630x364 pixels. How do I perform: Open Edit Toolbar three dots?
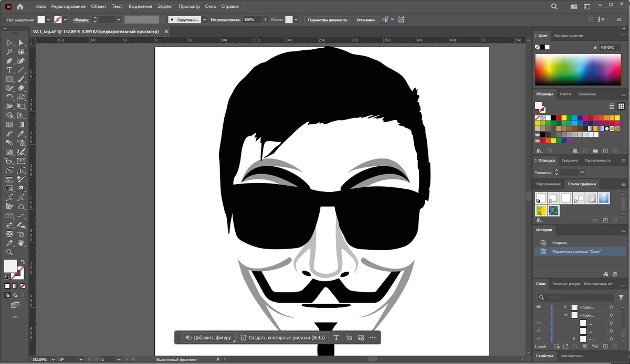[15, 317]
